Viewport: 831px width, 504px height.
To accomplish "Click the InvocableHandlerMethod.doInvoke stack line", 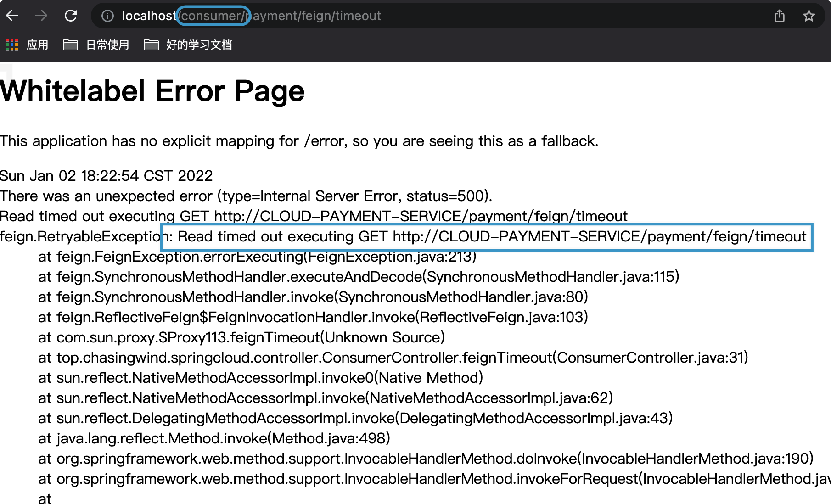I will point(426,459).
